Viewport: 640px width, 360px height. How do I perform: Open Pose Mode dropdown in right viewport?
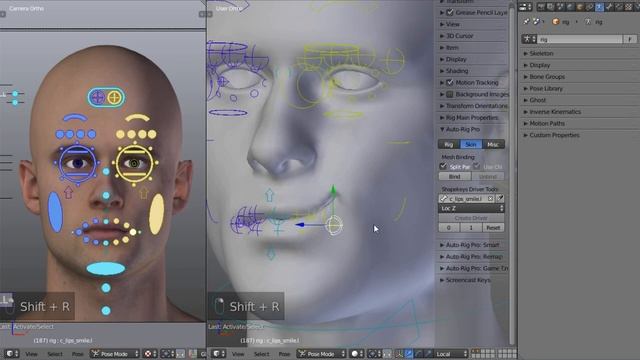[x=321, y=353]
